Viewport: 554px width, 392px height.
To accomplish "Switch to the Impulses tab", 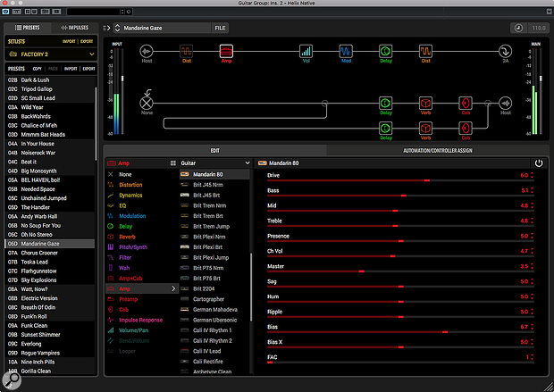I will click(x=74, y=28).
